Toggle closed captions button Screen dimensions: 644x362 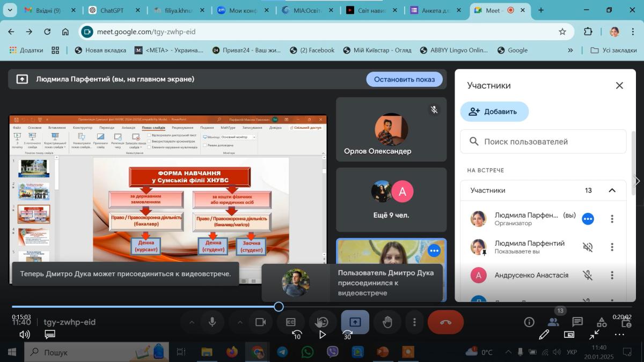point(290,322)
